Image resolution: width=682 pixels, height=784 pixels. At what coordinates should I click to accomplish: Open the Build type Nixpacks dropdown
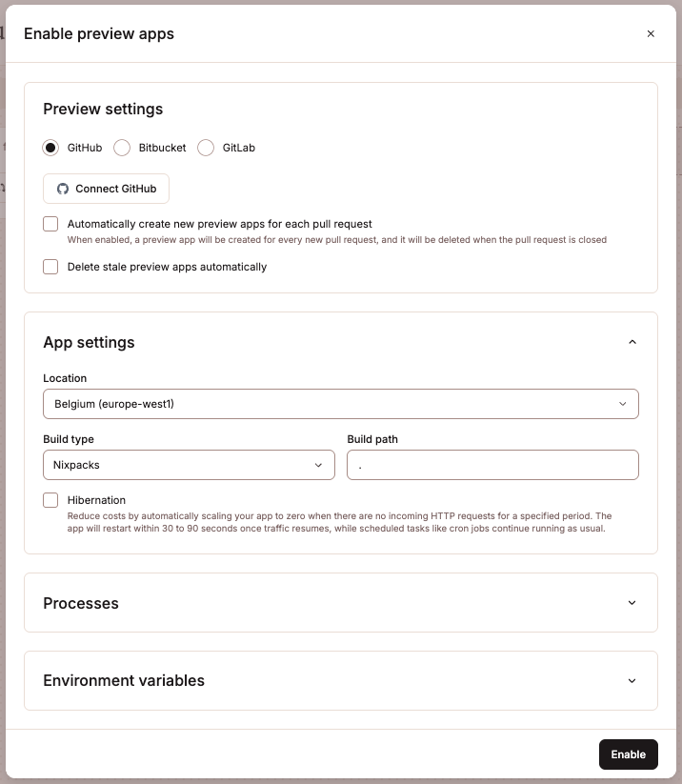point(189,465)
